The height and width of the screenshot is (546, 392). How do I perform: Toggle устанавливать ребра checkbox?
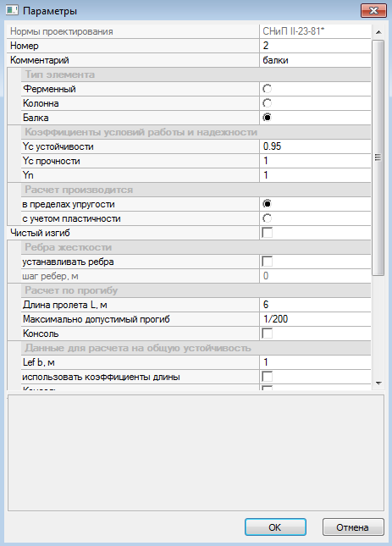click(x=267, y=262)
